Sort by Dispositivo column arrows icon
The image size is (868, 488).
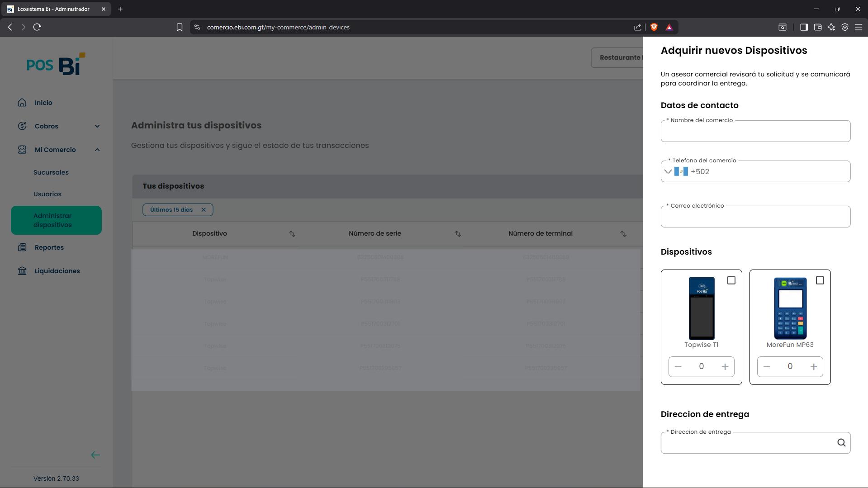tap(292, 234)
